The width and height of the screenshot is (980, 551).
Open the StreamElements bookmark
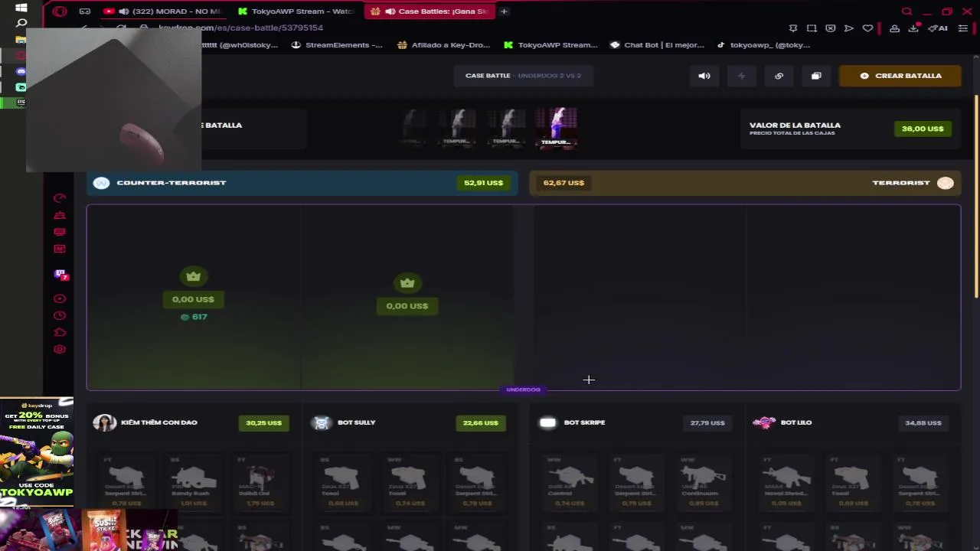click(x=337, y=45)
